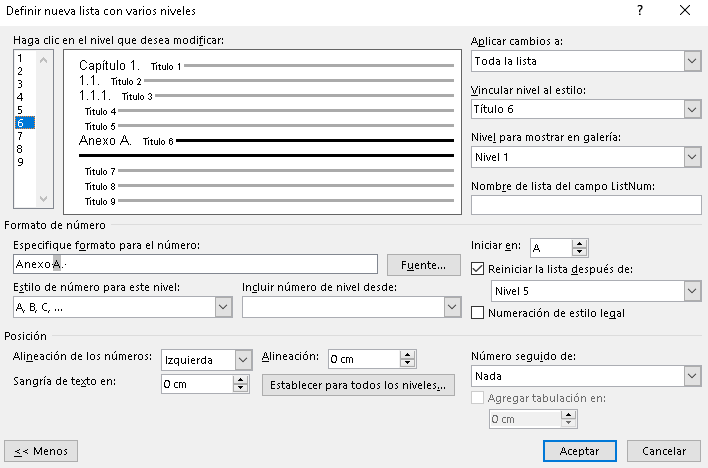Select level 1 in the level list
The width and height of the screenshot is (708, 468).
pos(20,58)
